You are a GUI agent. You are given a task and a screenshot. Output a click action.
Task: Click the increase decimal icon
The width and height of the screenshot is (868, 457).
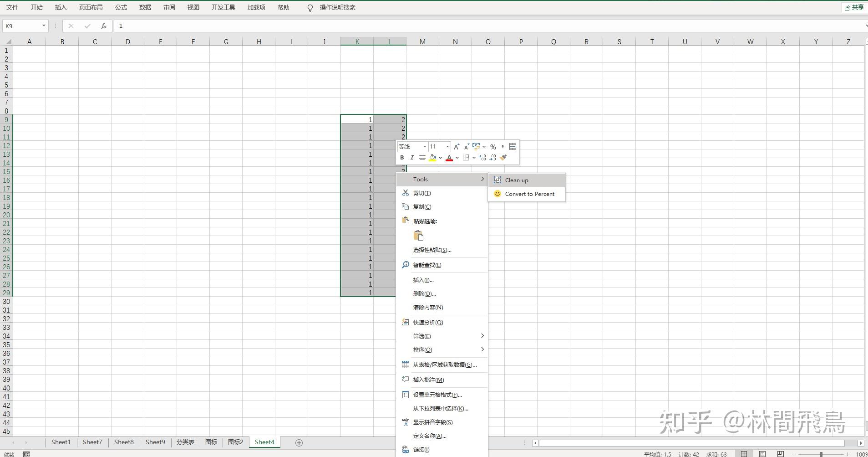tap(482, 158)
